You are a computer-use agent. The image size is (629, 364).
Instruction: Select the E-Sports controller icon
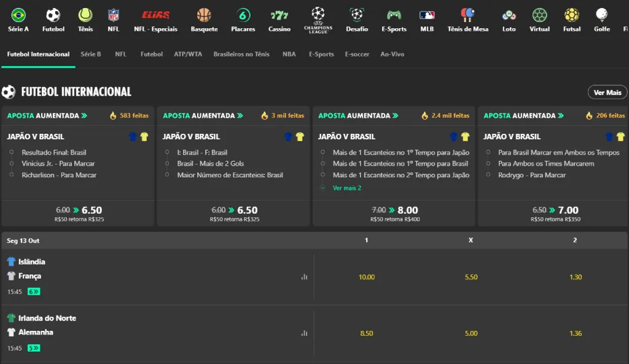[x=394, y=15]
